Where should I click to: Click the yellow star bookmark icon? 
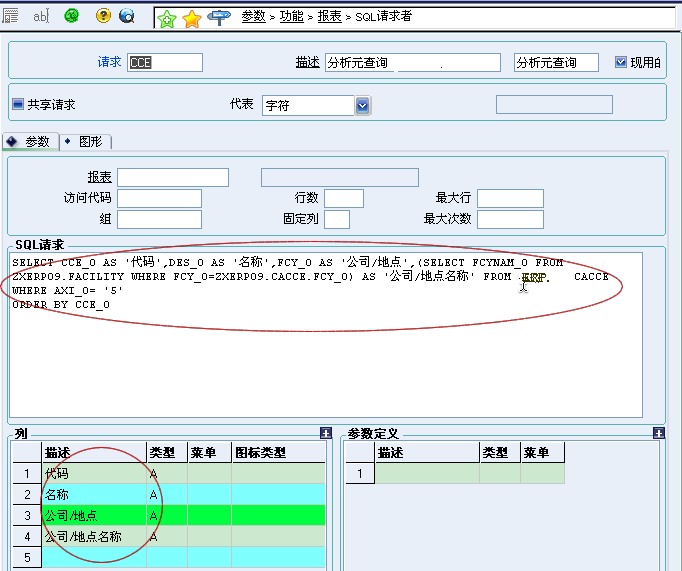click(x=192, y=18)
